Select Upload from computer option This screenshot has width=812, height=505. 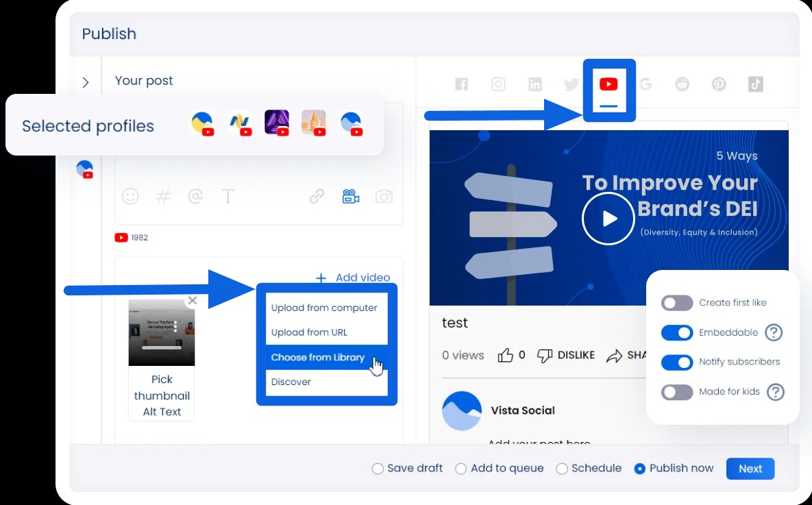pyautogui.click(x=324, y=308)
